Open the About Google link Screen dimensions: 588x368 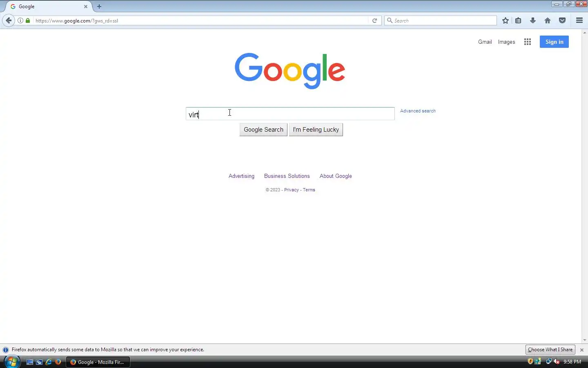point(336,176)
